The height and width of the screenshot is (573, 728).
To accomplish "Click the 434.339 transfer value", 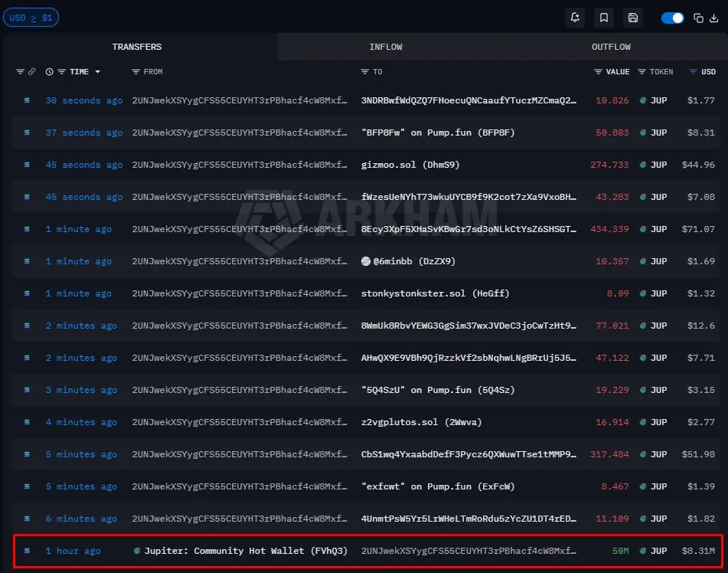I will point(609,229).
